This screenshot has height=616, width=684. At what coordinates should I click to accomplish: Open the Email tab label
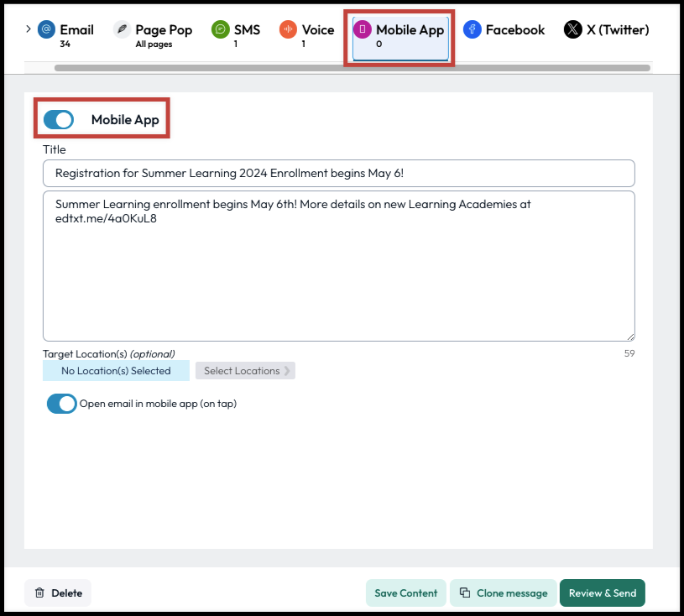point(76,29)
